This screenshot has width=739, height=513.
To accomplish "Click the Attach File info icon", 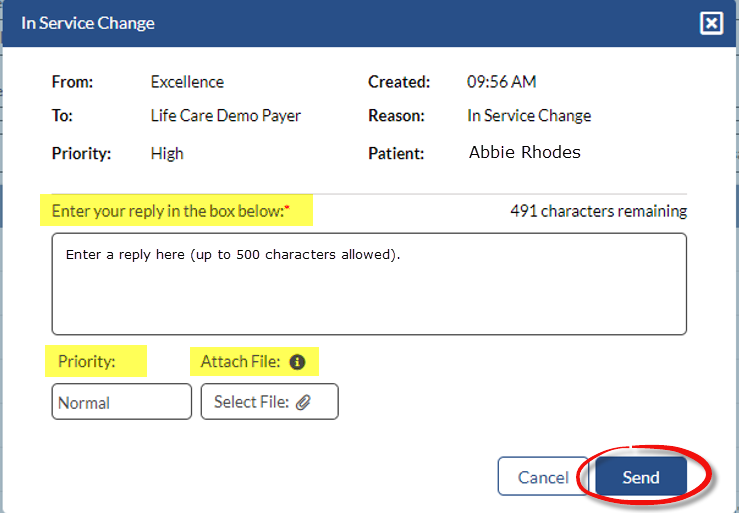I will tap(297, 362).
